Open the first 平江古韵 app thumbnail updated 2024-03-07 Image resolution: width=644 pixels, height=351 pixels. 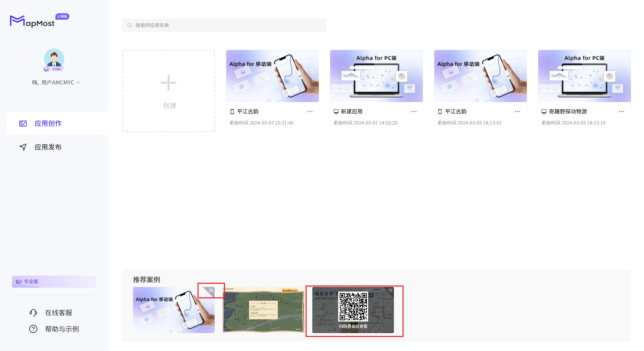(x=272, y=76)
